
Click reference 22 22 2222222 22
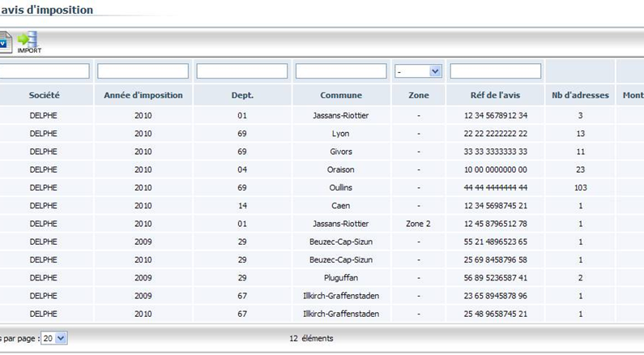495,134
